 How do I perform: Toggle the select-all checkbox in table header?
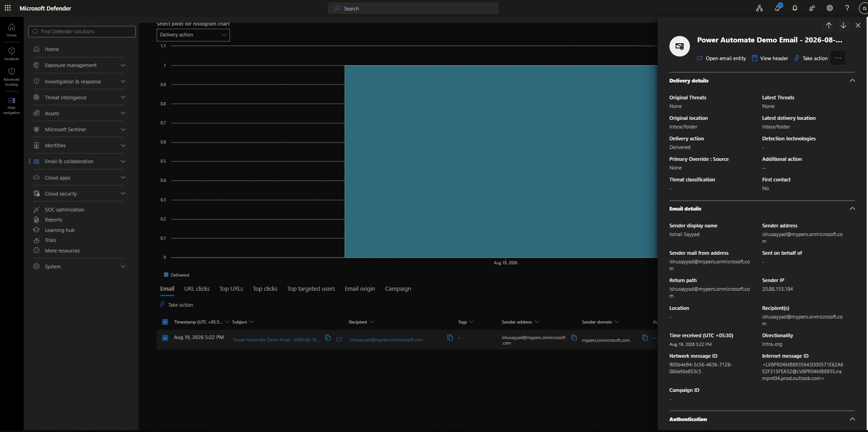165,322
